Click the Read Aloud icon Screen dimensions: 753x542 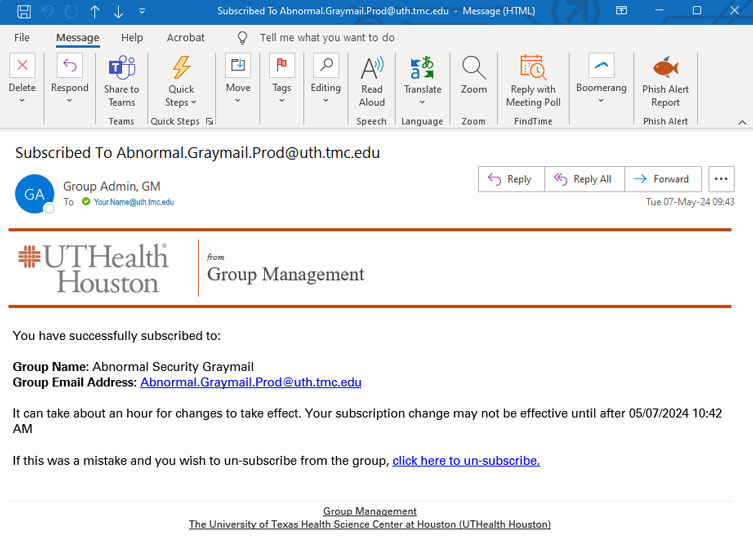pyautogui.click(x=372, y=68)
